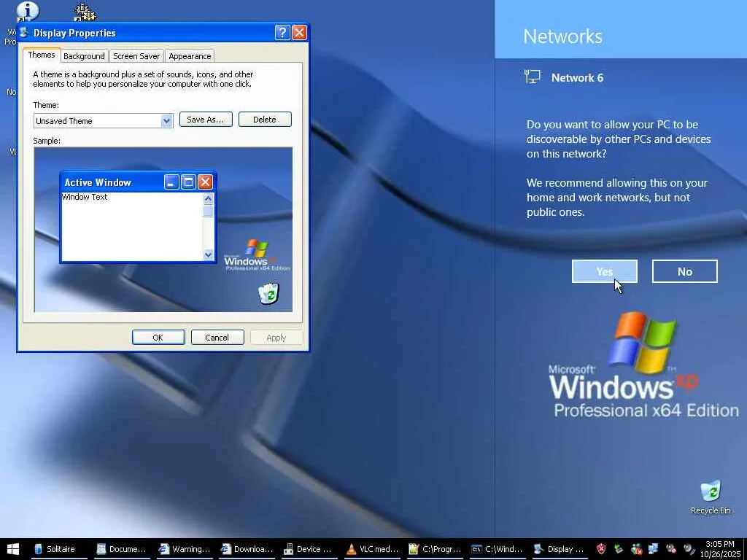
Task: Switch to the C:\Progr… taskbar window
Action: (x=435, y=549)
